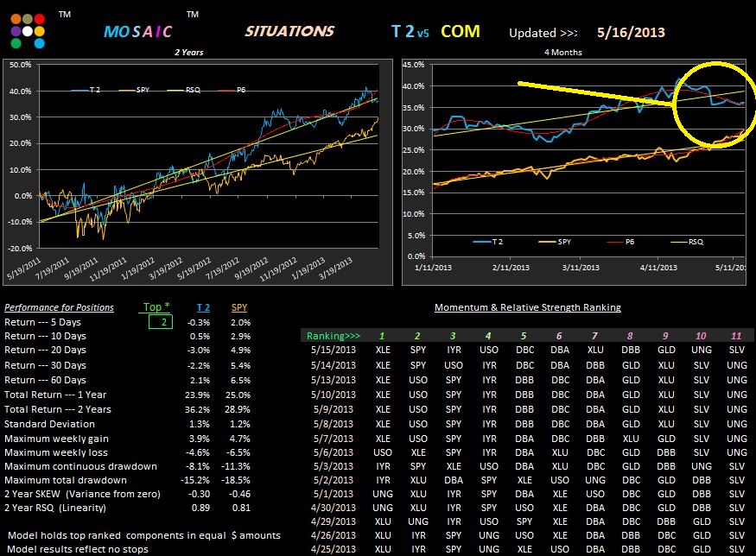Click IYR ranked first on 5/3/2013
Screen dimensions: 756x556
383,466
